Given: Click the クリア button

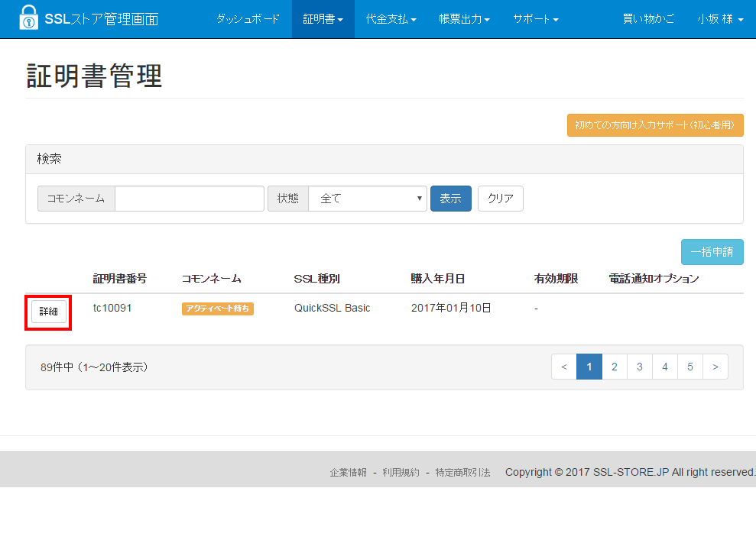Looking at the screenshot, I should 501,199.
